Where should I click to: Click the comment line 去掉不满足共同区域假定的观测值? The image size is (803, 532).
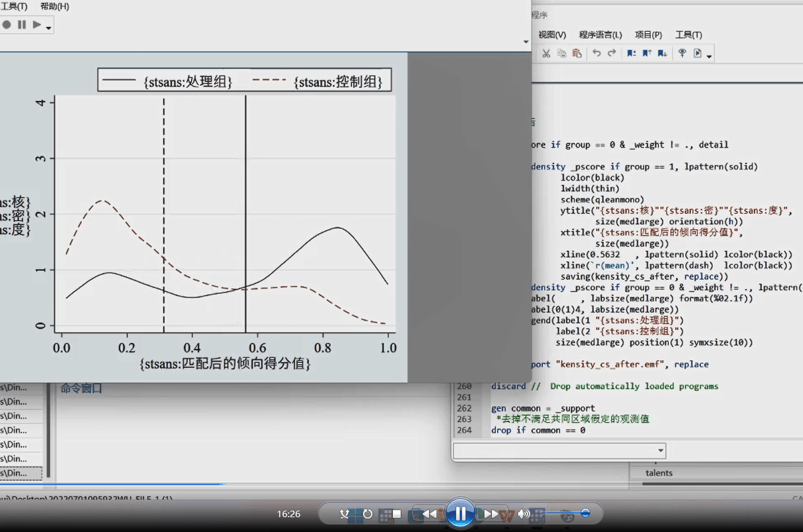[572, 419]
